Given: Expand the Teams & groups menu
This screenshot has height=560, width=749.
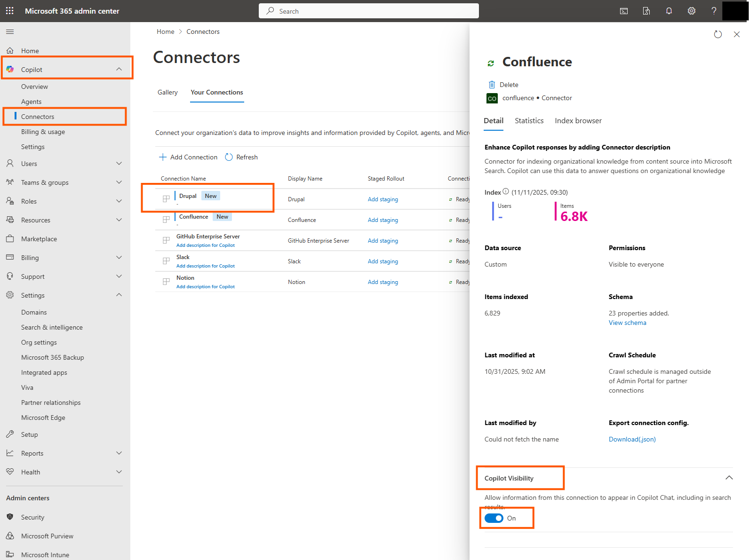Looking at the screenshot, I should [119, 182].
